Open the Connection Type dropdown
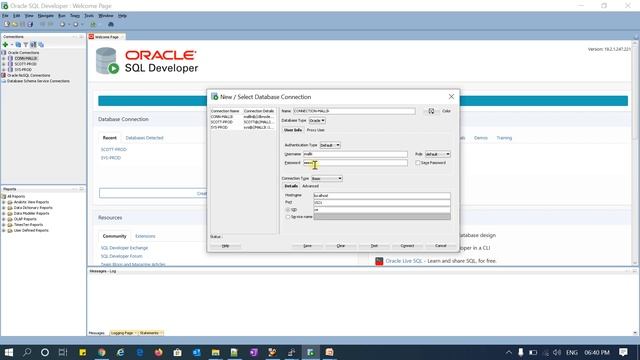 pos(327,178)
